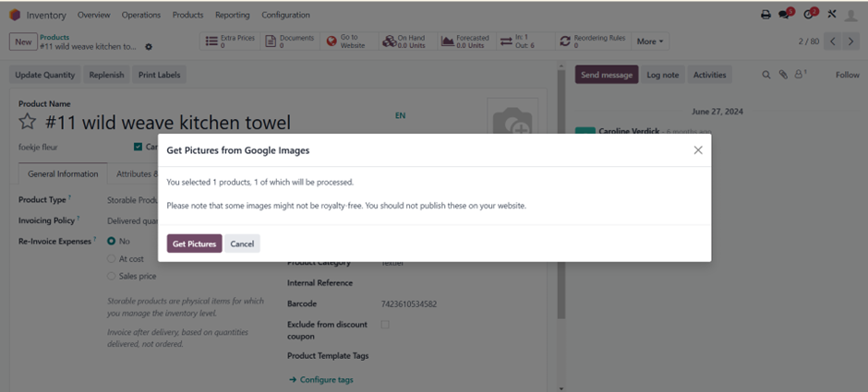Click the Internal Reference field label
The image size is (868, 392).
coord(319,283)
